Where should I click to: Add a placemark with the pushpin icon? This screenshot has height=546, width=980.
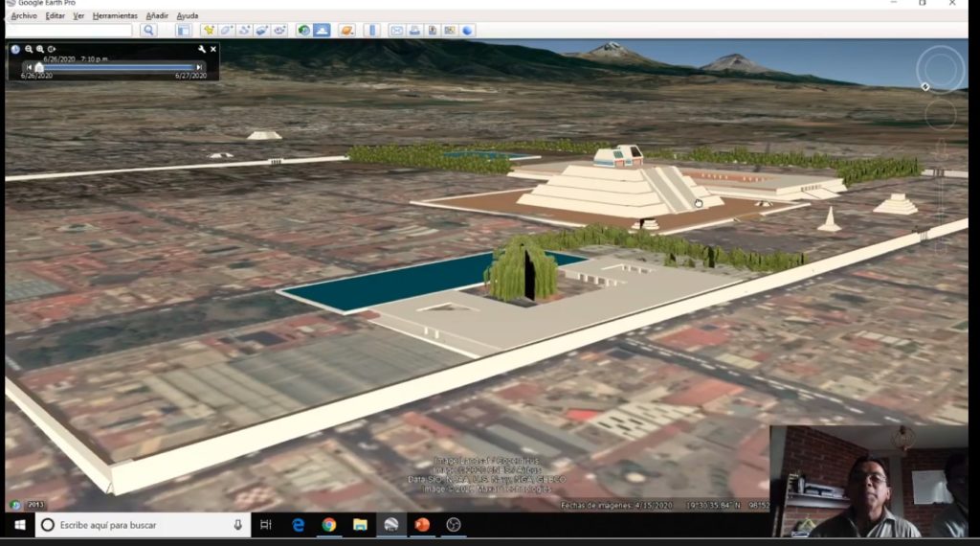pos(209,31)
